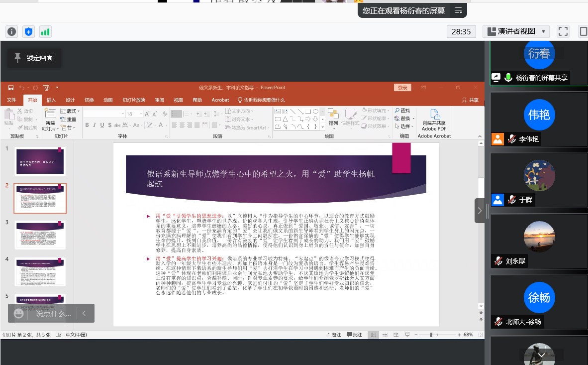The width and height of the screenshot is (588, 365).
Task: Open Find (查找) in the Editing group
Action: pos(402,111)
